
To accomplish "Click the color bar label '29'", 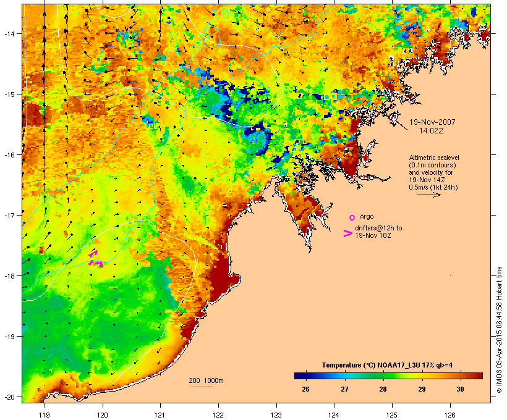I will pos(422,389).
